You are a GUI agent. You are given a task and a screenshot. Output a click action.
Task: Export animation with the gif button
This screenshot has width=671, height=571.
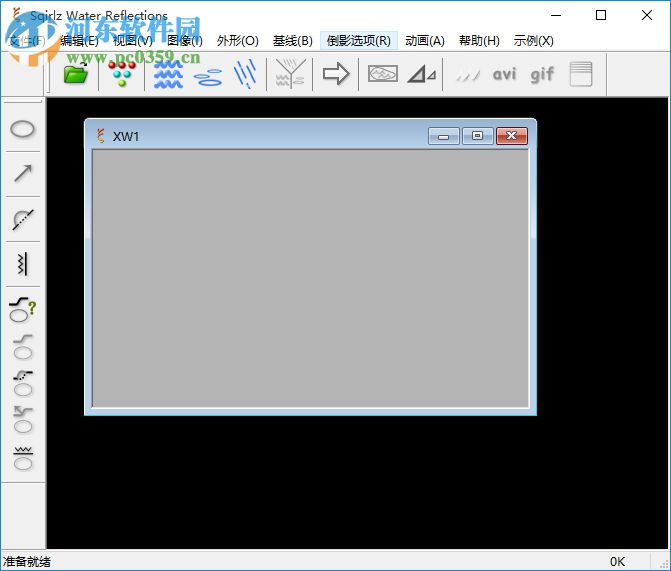point(542,74)
